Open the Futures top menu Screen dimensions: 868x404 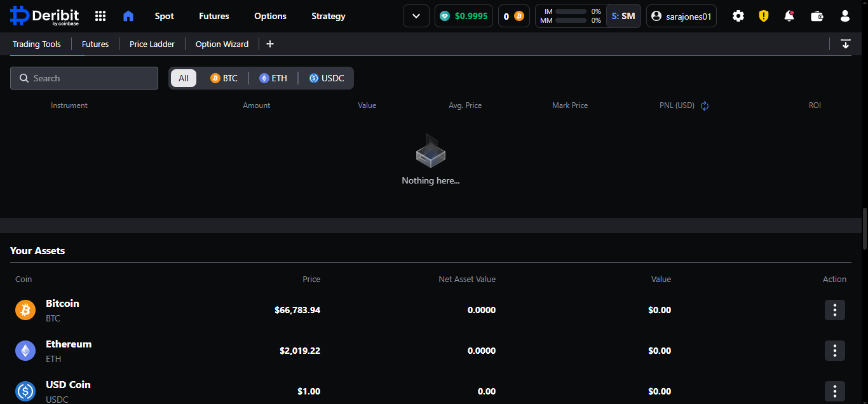(x=214, y=16)
